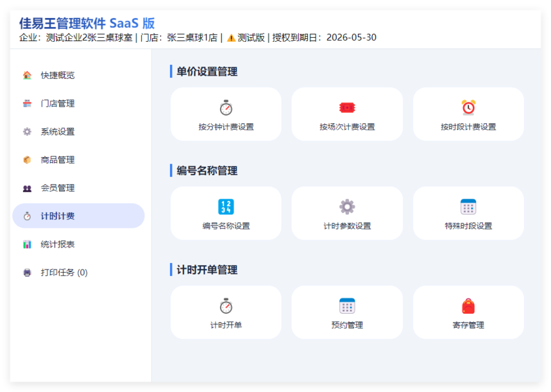Click the calendar icon for 预约管理

tap(347, 306)
